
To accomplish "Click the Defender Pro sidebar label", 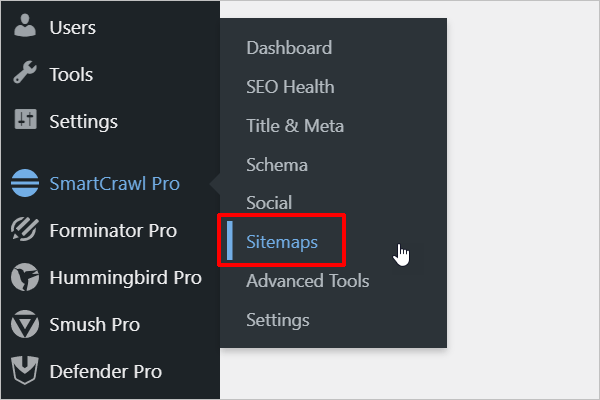I will tap(105, 372).
